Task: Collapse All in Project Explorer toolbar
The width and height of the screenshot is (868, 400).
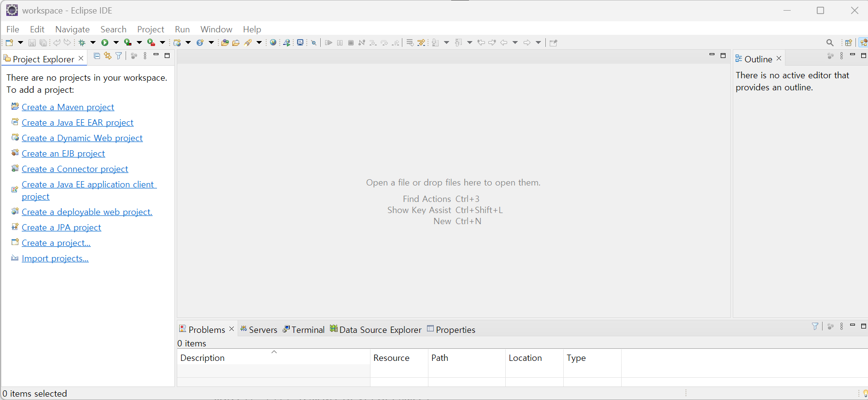Action: tap(97, 56)
